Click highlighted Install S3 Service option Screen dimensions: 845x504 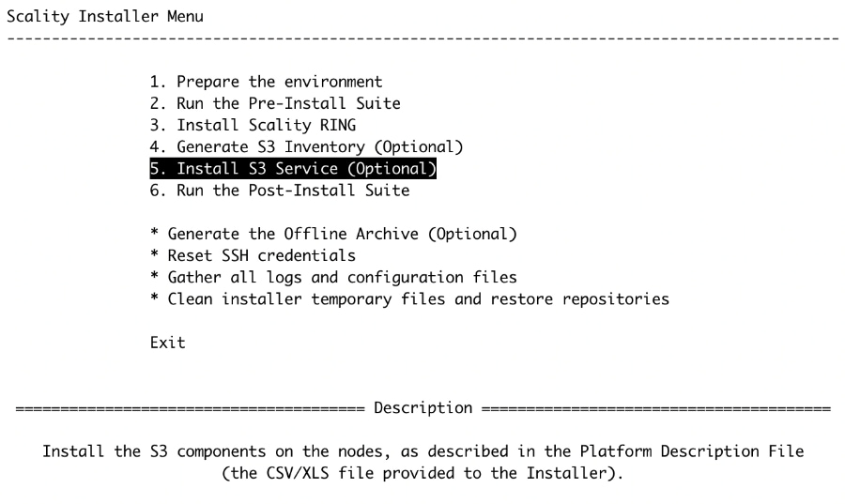(x=293, y=169)
